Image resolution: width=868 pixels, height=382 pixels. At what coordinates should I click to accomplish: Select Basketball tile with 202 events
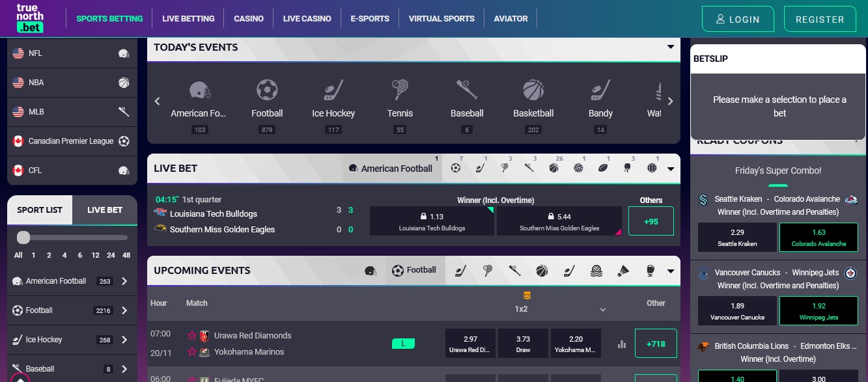click(533, 106)
